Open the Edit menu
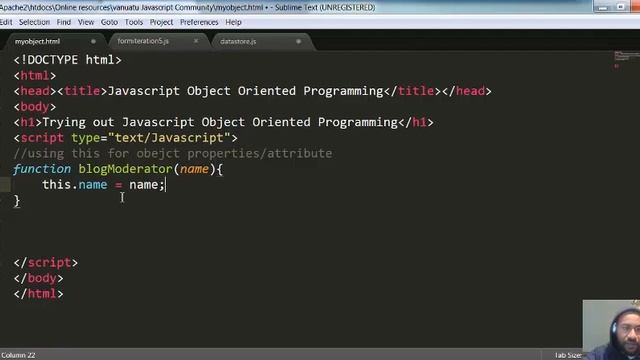Screen dimensions: 640x360 coord(6,22)
